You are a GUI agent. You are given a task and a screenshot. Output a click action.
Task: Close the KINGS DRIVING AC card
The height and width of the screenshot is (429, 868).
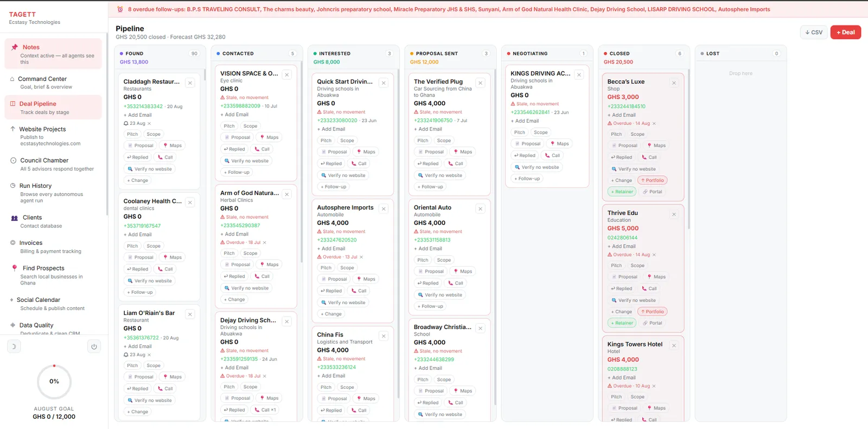click(x=579, y=74)
